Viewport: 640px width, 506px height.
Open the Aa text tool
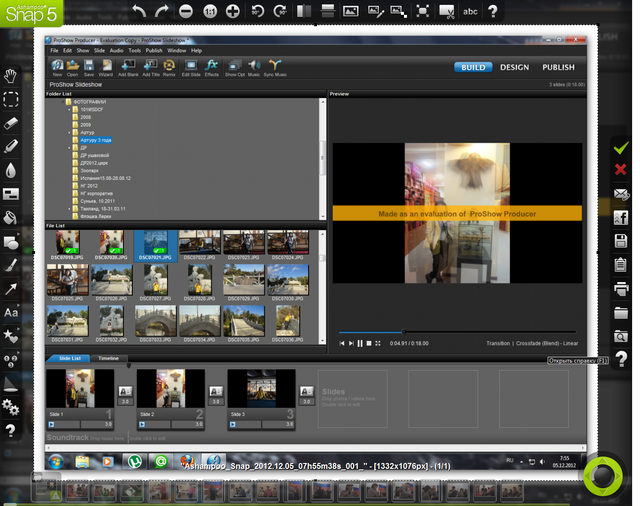[11, 313]
